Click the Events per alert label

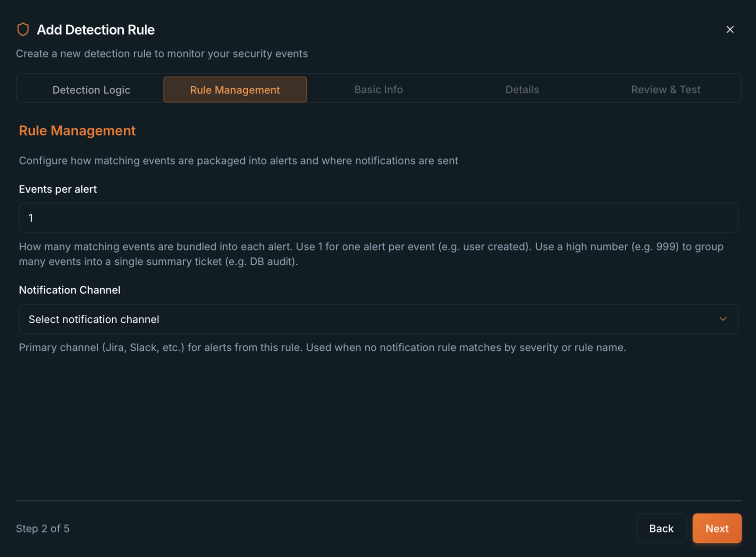click(58, 189)
